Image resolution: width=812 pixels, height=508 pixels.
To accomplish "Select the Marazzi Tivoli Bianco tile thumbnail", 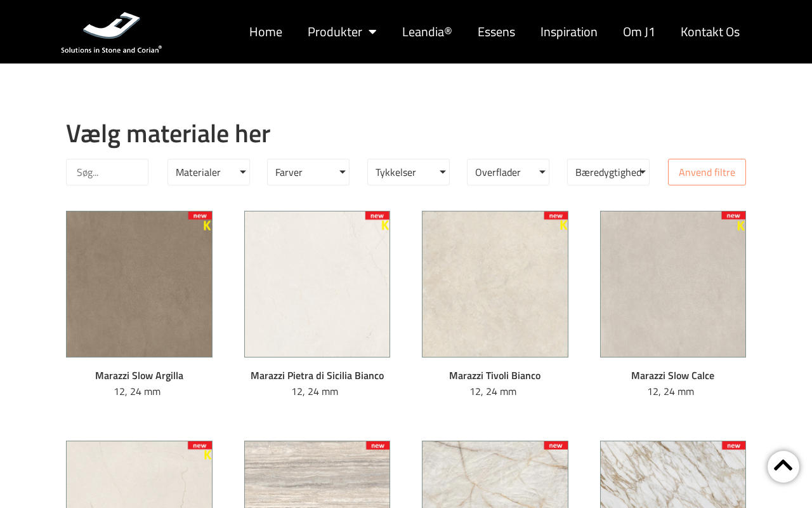I will coord(495,284).
